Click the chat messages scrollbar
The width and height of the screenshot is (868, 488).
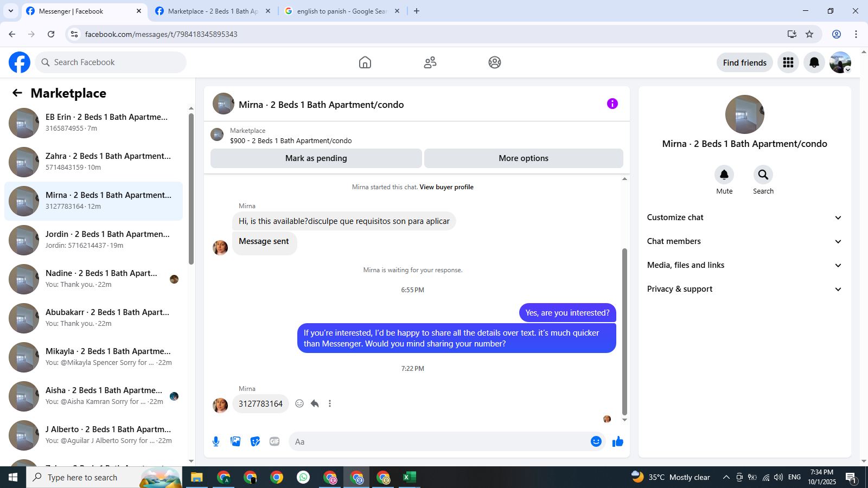pyautogui.click(x=624, y=331)
